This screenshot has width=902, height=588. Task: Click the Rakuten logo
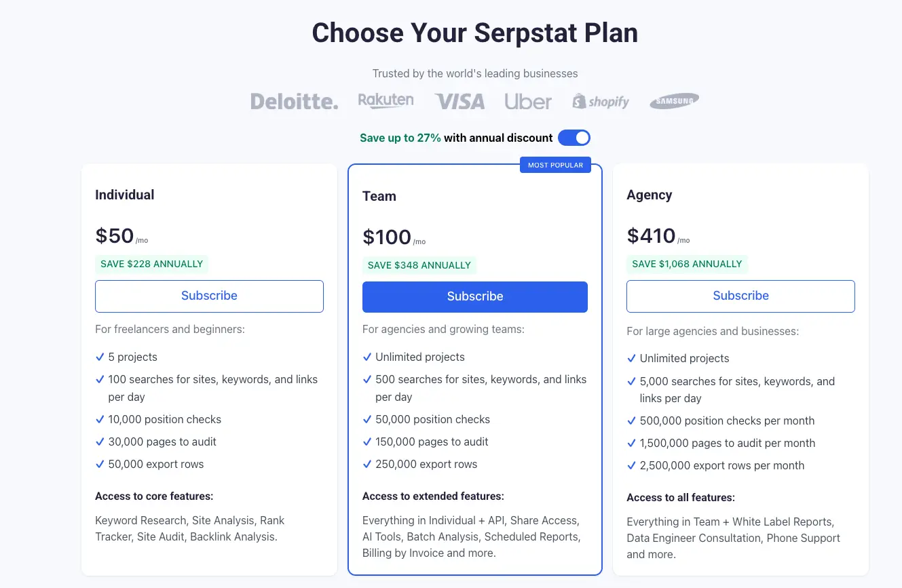386,101
